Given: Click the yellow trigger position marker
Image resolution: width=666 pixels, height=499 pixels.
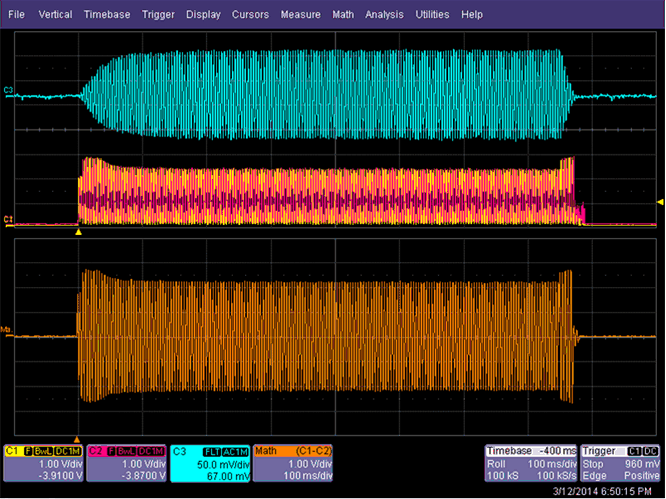Looking at the screenshot, I should 78,231.
